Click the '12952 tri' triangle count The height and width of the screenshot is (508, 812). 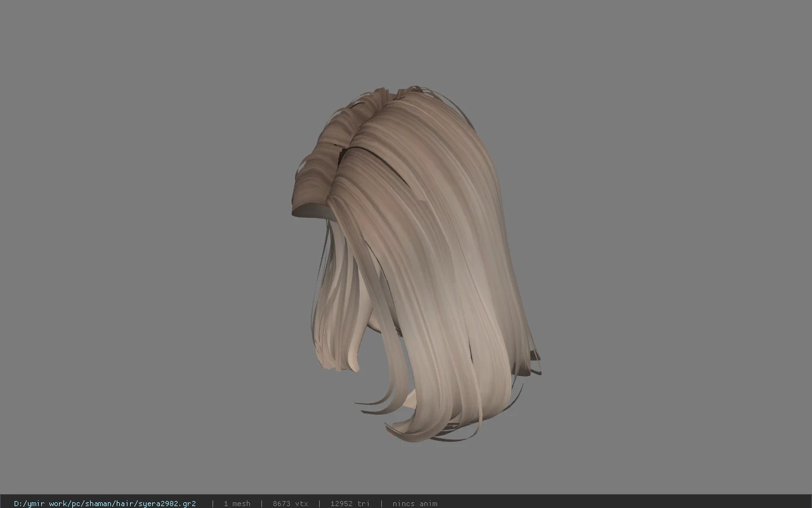[350, 504]
